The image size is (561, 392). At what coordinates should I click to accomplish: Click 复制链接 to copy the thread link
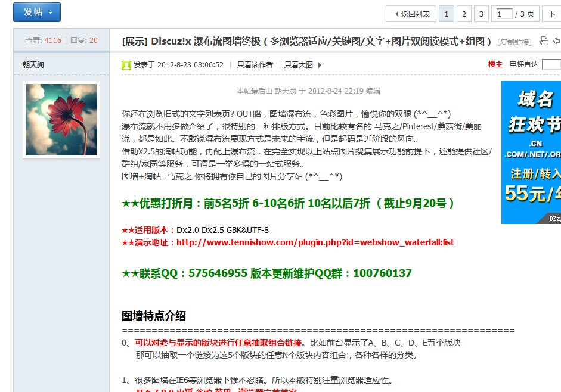click(514, 41)
